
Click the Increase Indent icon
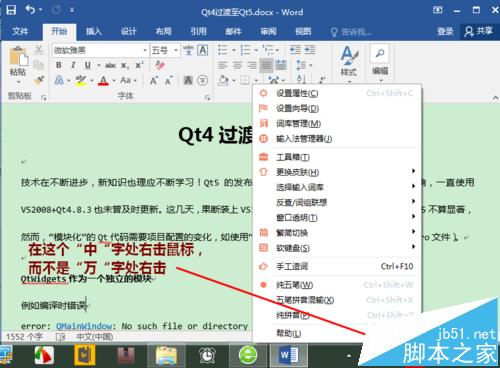[x=310, y=50]
